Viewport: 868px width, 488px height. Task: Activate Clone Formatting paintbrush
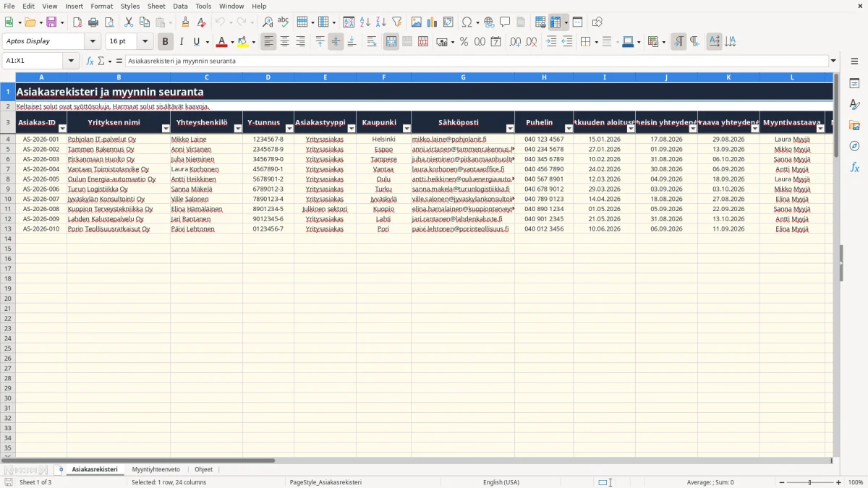pos(185,22)
